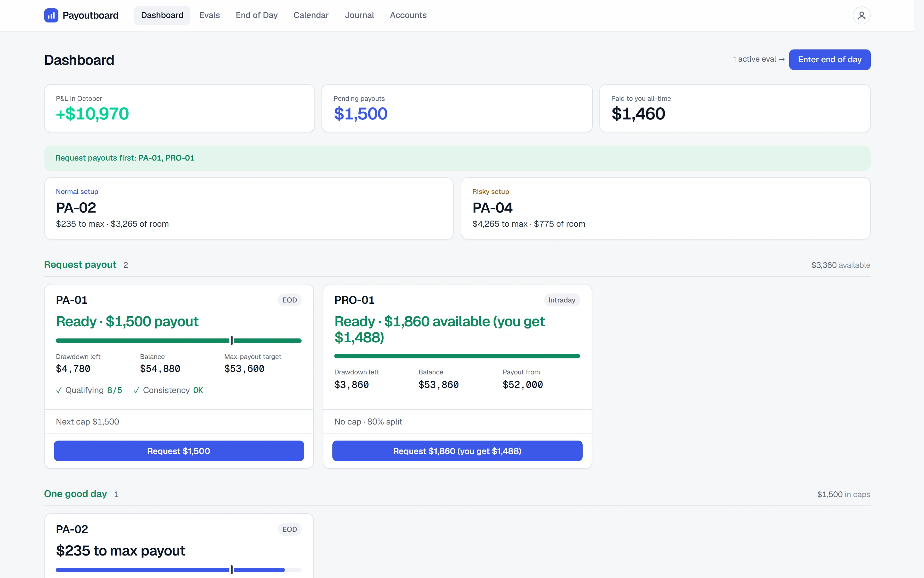Open the Journal tab
Screen dimensions: 924x578
pyautogui.click(x=359, y=15)
